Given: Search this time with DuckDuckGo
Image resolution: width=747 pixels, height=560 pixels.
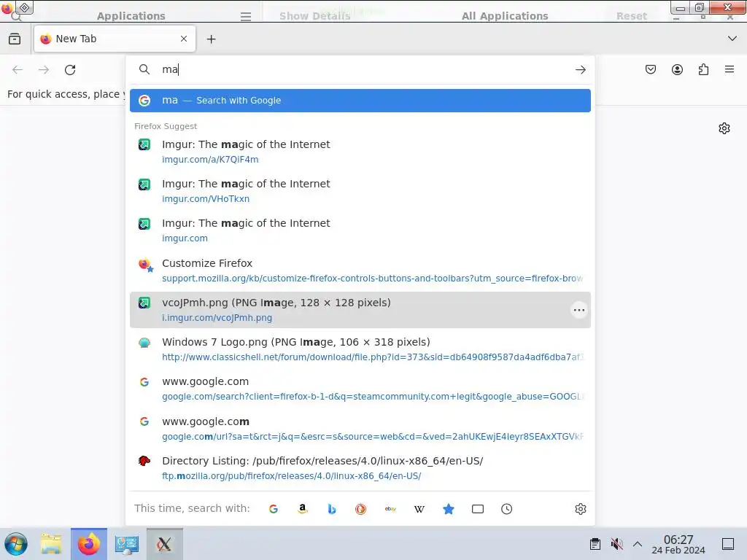Looking at the screenshot, I should (360, 509).
